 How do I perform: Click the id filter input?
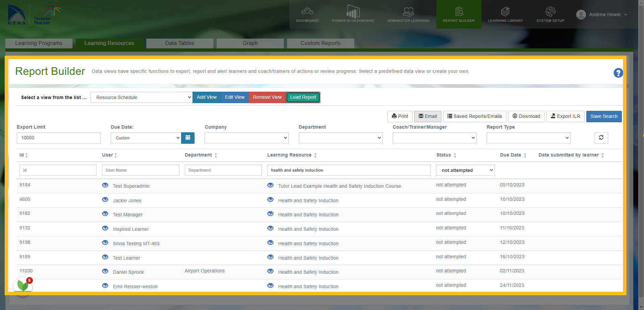[x=58, y=170]
